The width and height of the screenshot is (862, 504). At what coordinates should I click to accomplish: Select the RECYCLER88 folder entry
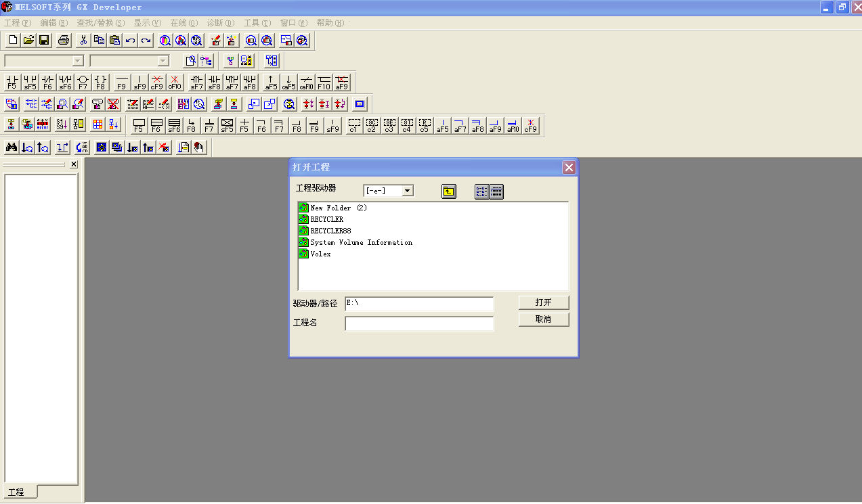pos(330,231)
